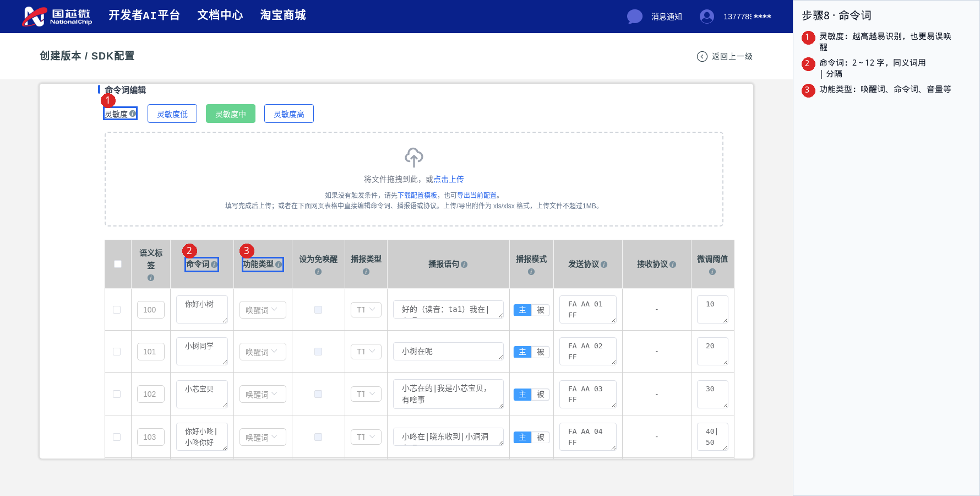
Task: Select the 灵敏度中 button
Action: point(231,114)
